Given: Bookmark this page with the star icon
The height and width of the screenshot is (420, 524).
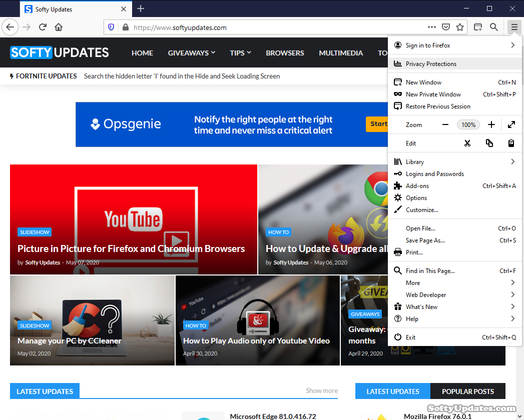Looking at the screenshot, I should 460,27.
